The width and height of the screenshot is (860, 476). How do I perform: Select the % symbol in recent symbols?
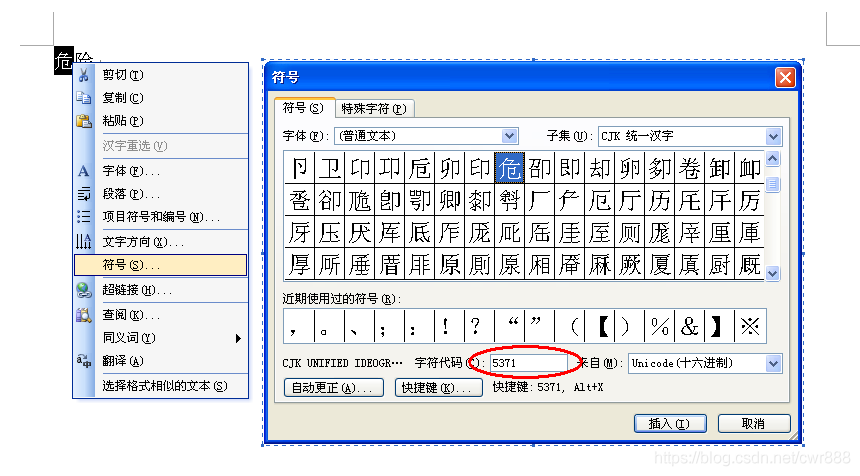659,326
